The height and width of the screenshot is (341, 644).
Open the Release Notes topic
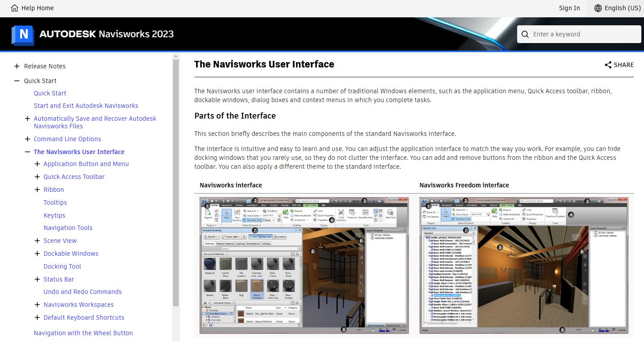pos(45,66)
